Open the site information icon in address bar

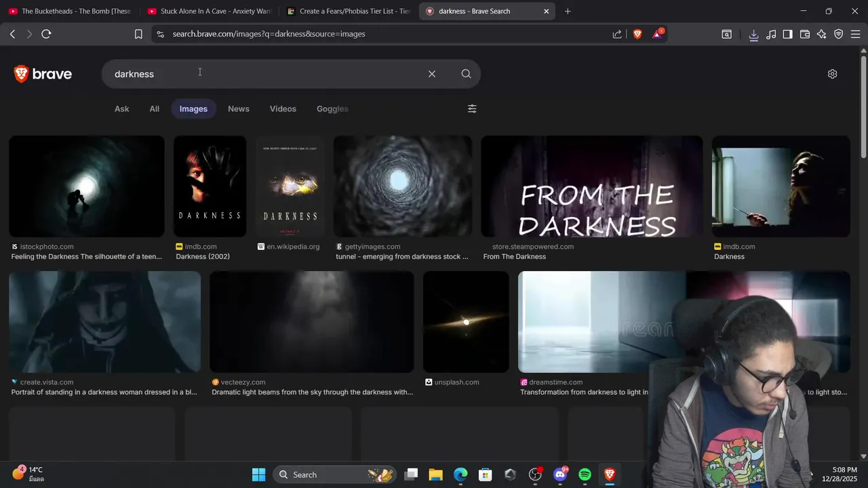(160, 34)
